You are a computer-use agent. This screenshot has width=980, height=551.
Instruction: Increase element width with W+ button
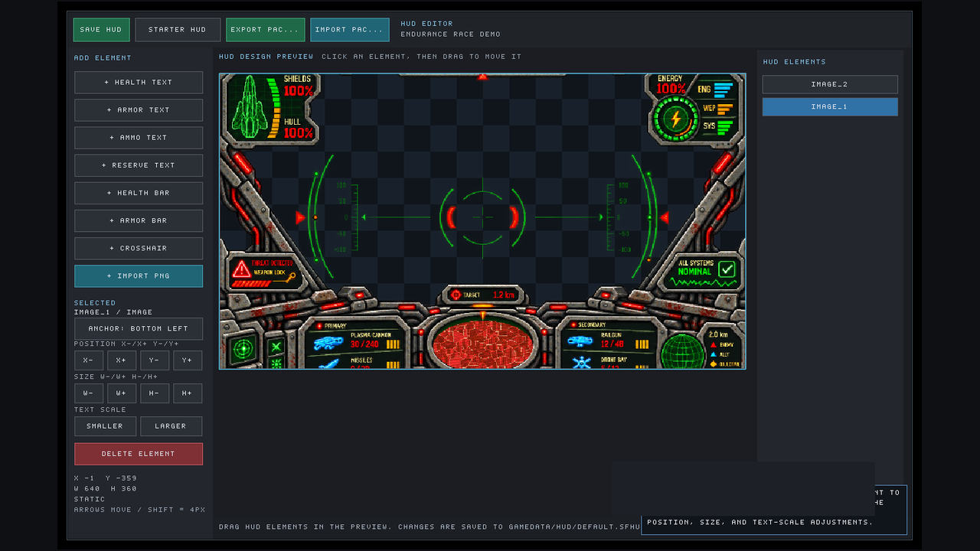[x=122, y=393]
